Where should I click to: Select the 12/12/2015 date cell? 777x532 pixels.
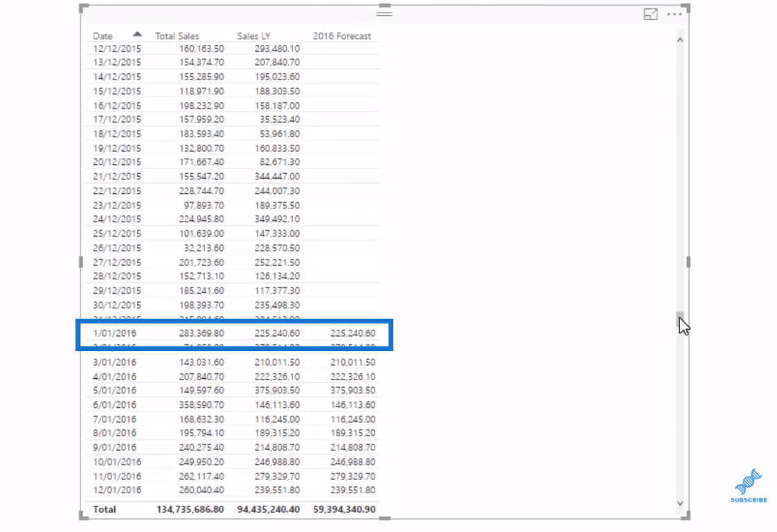[x=117, y=48]
